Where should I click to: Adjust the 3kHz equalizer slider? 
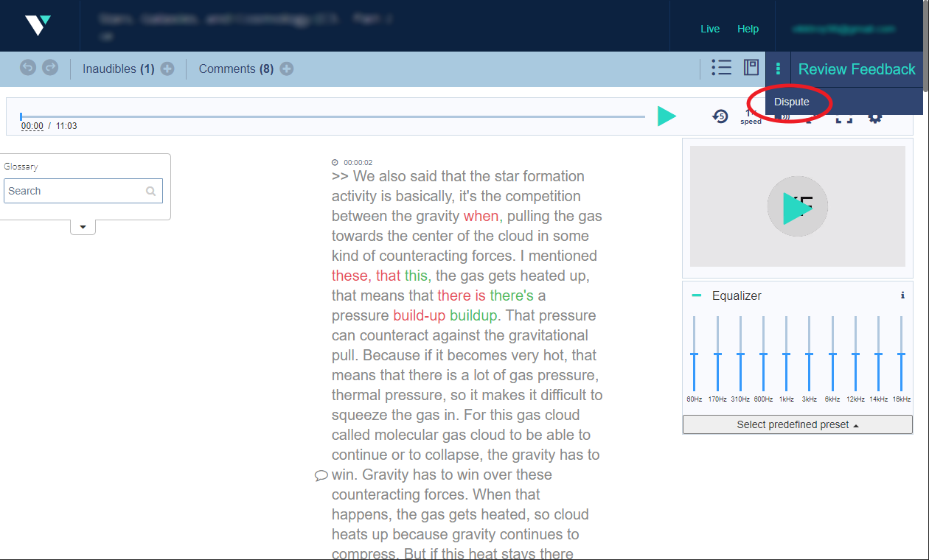click(809, 354)
